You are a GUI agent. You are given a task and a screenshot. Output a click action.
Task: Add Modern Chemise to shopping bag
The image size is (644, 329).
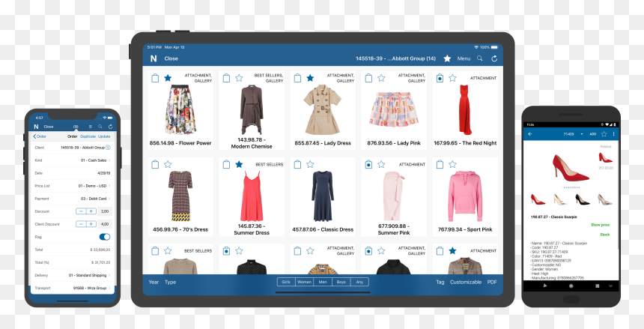[226, 78]
